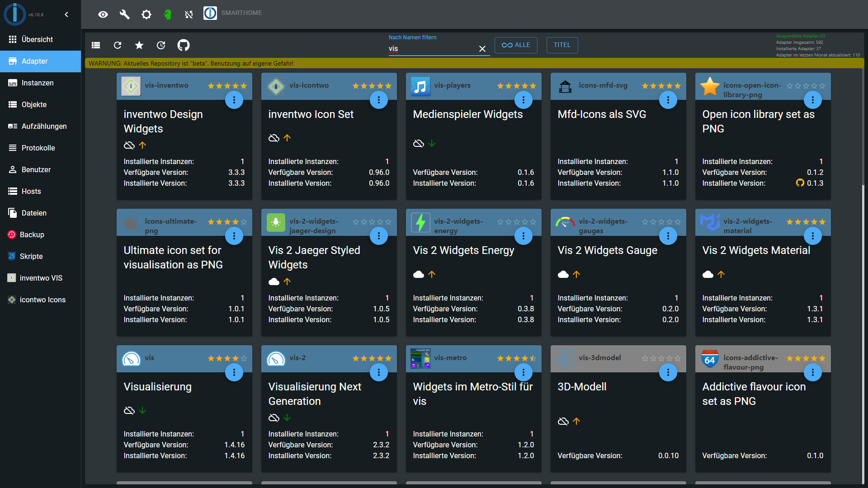Open options menu for vis adapter card

[234, 372]
